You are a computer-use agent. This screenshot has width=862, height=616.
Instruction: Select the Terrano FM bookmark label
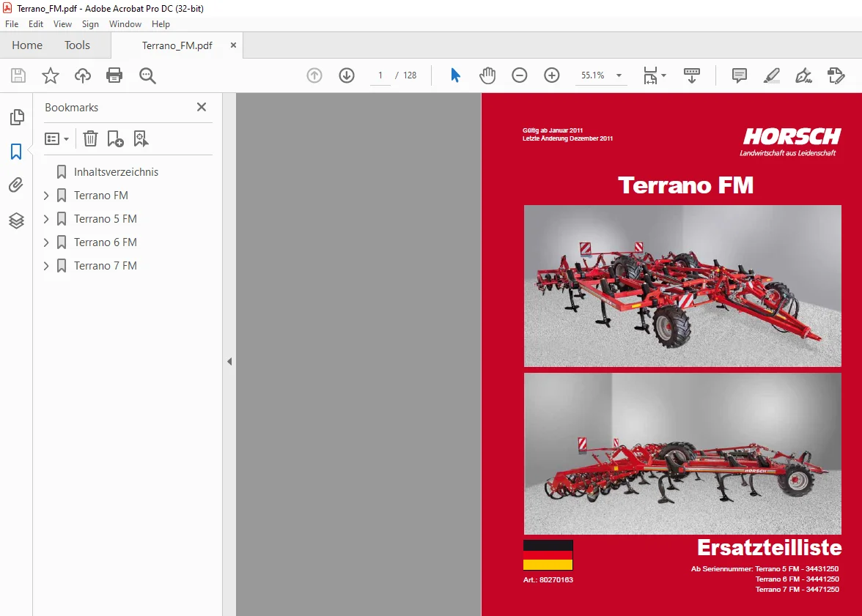101,196
